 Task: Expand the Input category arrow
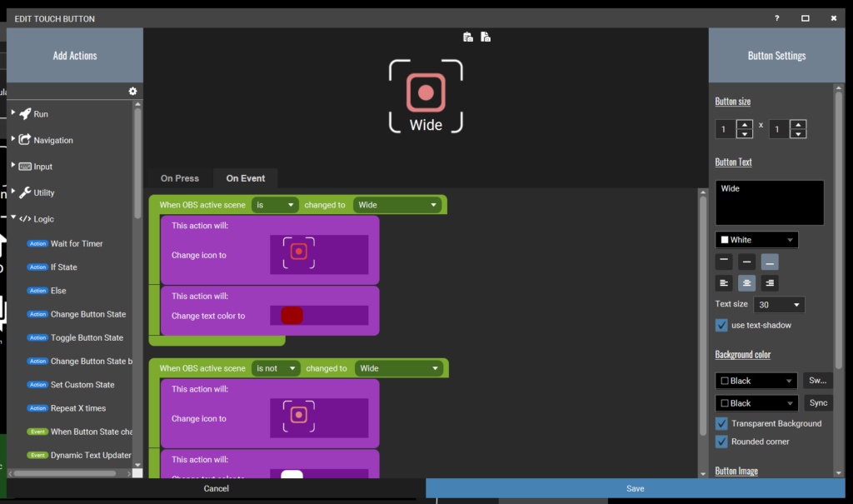pyautogui.click(x=13, y=164)
